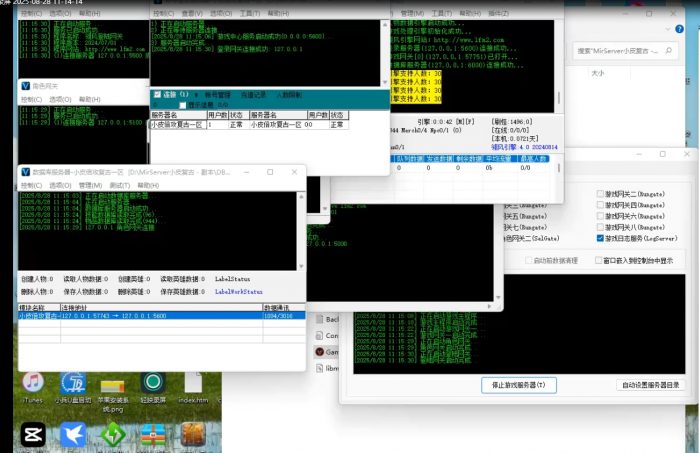Open 管理(M) menu in database server window
Viewport: 700px width, 453px height.
92,185
